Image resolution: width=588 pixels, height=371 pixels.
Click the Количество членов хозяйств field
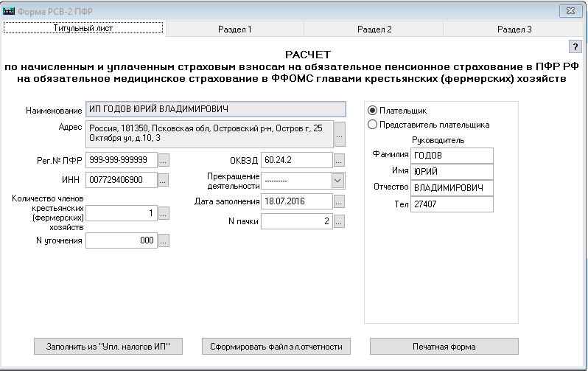pyautogui.click(x=122, y=213)
